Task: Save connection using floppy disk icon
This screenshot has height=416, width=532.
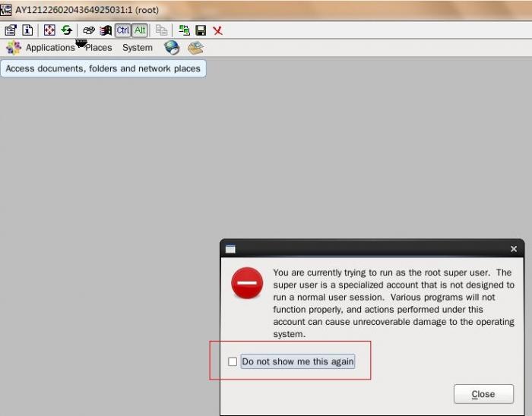Action: point(201,30)
